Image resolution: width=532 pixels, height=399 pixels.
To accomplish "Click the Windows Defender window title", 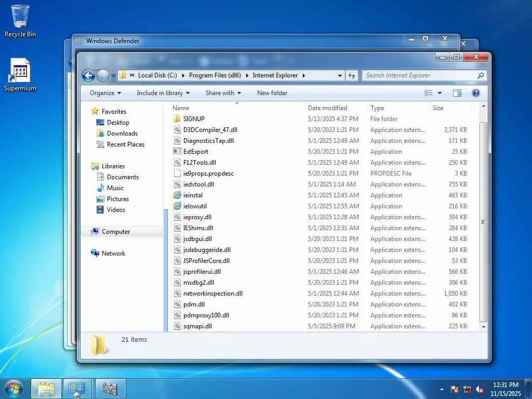I will [113, 41].
